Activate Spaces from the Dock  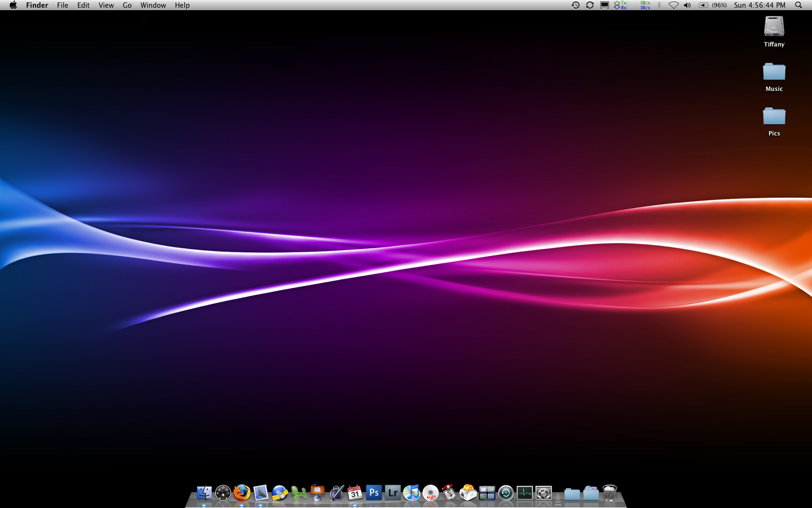(487, 493)
